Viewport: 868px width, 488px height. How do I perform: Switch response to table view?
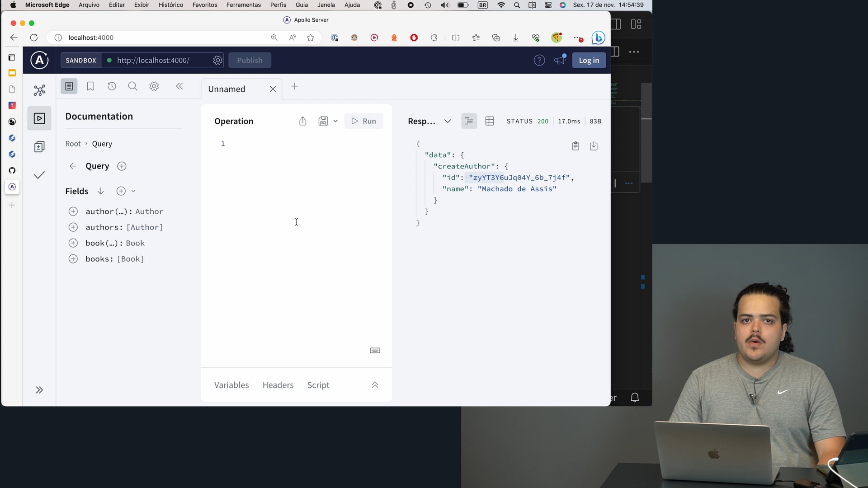pyautogui.click(x=489, y=121)
